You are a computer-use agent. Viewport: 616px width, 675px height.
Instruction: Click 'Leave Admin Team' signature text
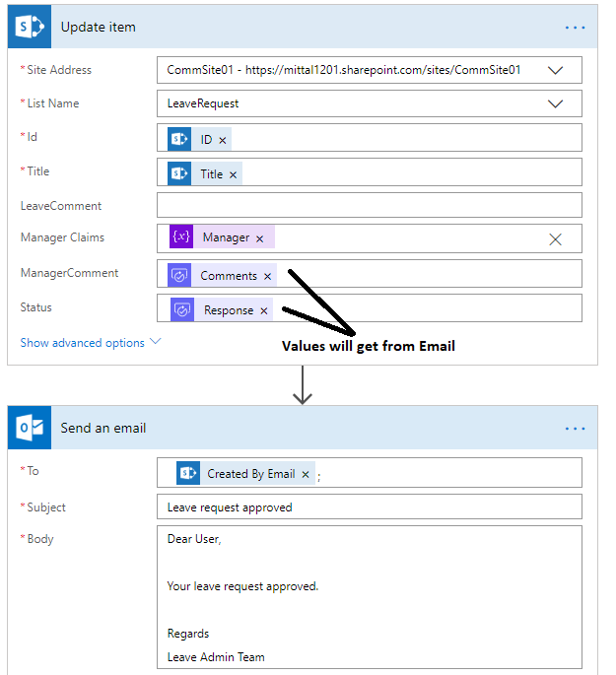tap(216, 657)
